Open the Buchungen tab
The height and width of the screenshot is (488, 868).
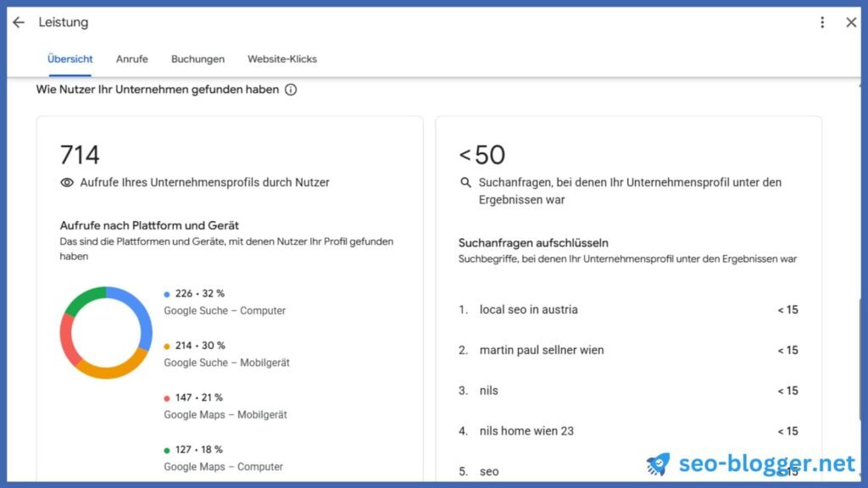pos(198,59)
